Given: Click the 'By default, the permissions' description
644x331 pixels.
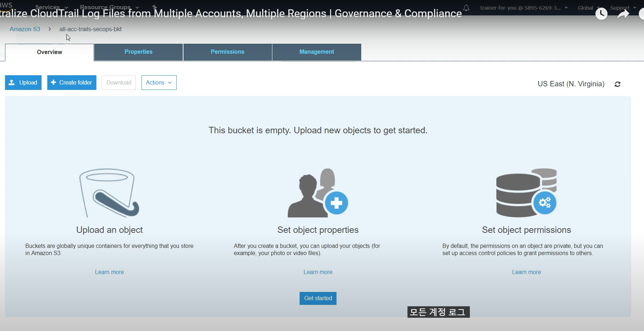Looking at the screenshot, I should tap(523, 250).
